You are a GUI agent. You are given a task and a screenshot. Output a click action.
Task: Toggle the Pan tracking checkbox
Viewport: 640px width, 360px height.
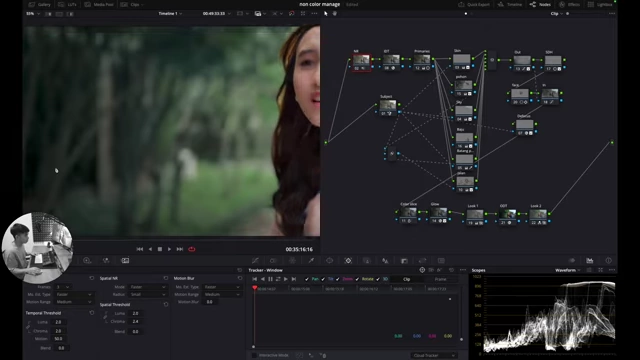click(x=307, y=279)
